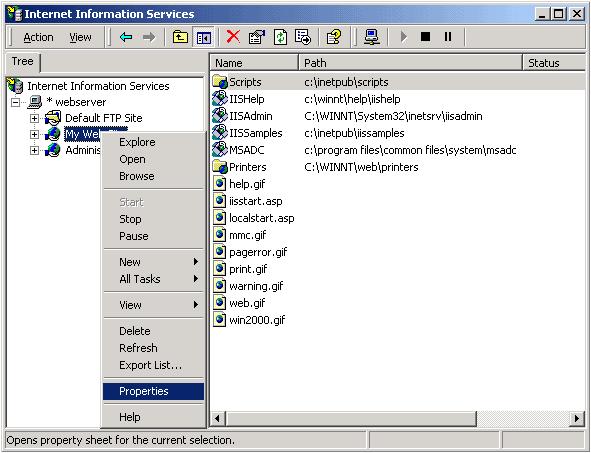Click the Up one level folder icon

(180, 37)
